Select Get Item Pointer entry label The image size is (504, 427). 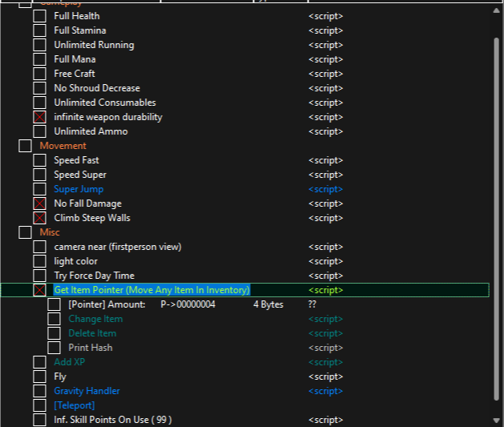point(151,290)
